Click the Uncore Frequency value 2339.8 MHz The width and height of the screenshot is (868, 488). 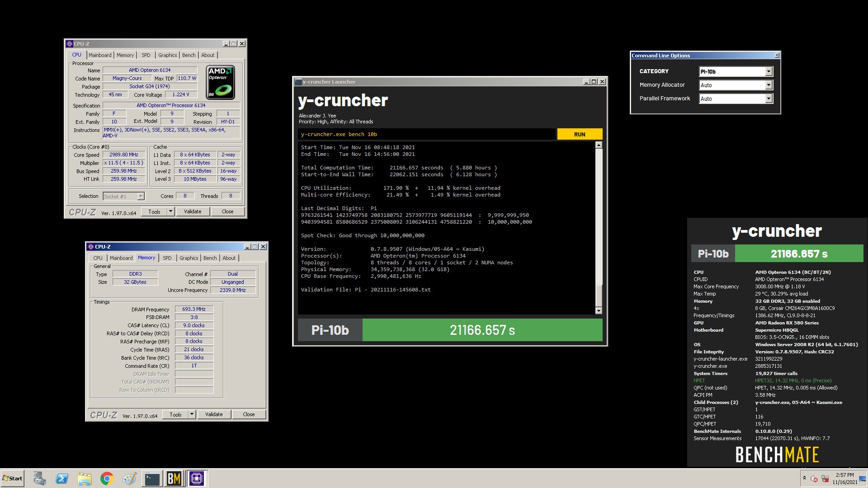point(233,290)
